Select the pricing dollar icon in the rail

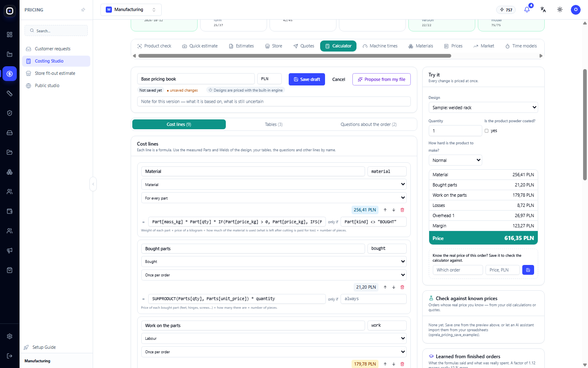[x=10, y=74]
